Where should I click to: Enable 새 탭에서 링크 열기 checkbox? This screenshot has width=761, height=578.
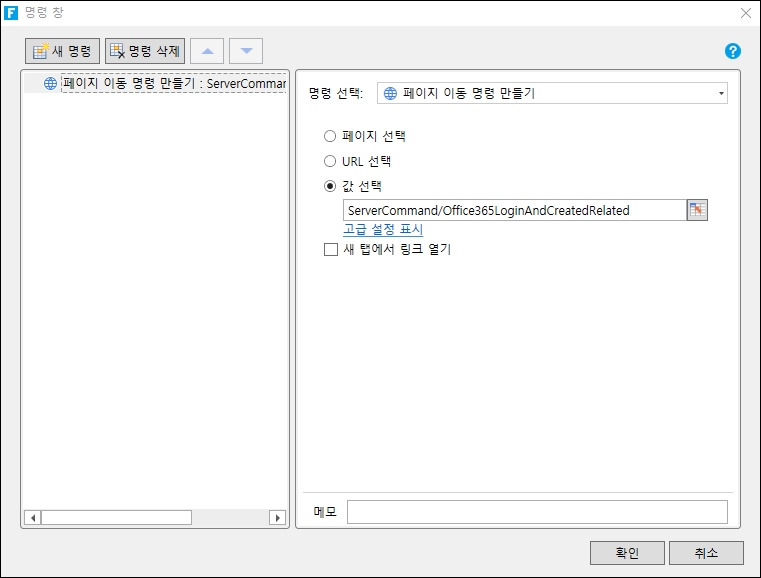click(331, 250)
